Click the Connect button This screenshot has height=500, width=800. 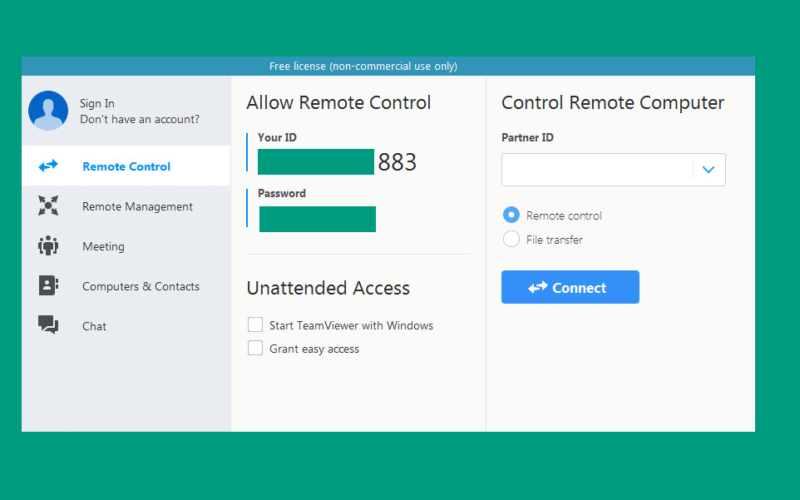point(570,287)
